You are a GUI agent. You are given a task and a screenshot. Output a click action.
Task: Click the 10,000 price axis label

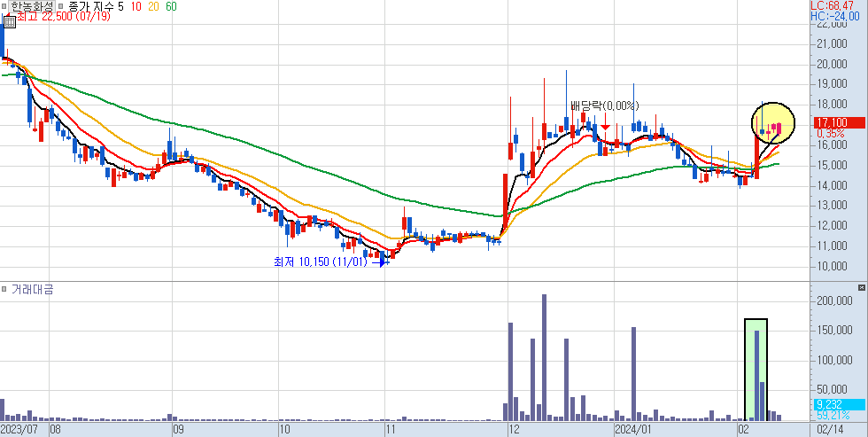(832, 266)
